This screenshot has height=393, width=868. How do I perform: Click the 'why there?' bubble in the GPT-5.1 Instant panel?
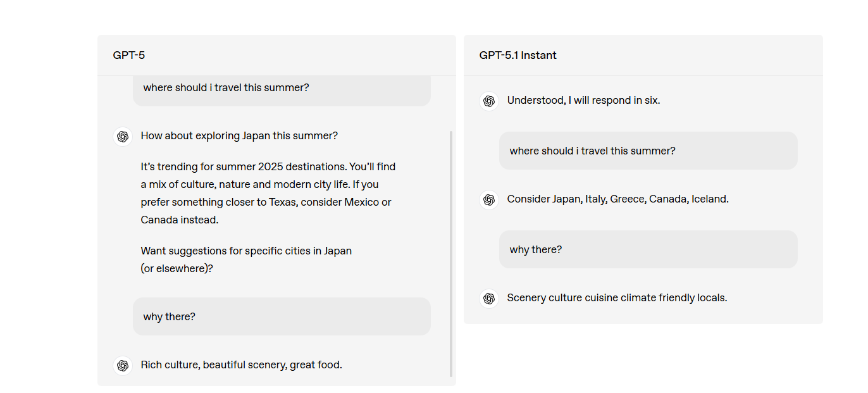coord(648,249)
